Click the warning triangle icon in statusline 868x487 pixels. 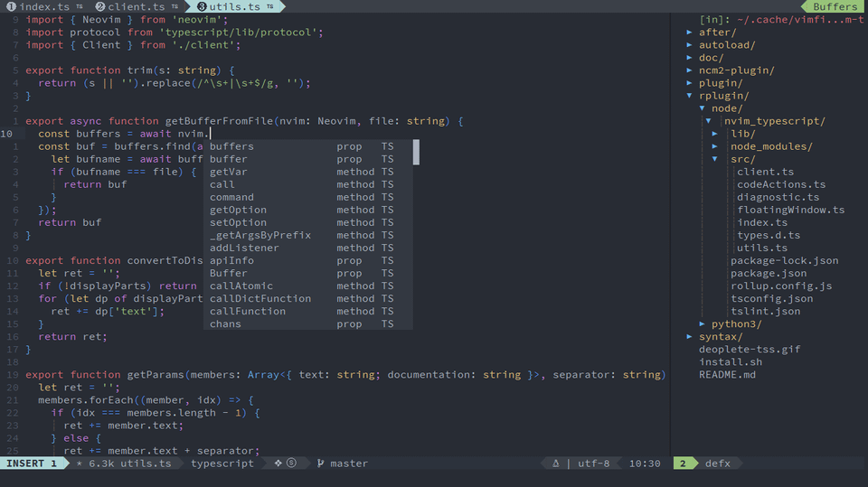[555, 464]
